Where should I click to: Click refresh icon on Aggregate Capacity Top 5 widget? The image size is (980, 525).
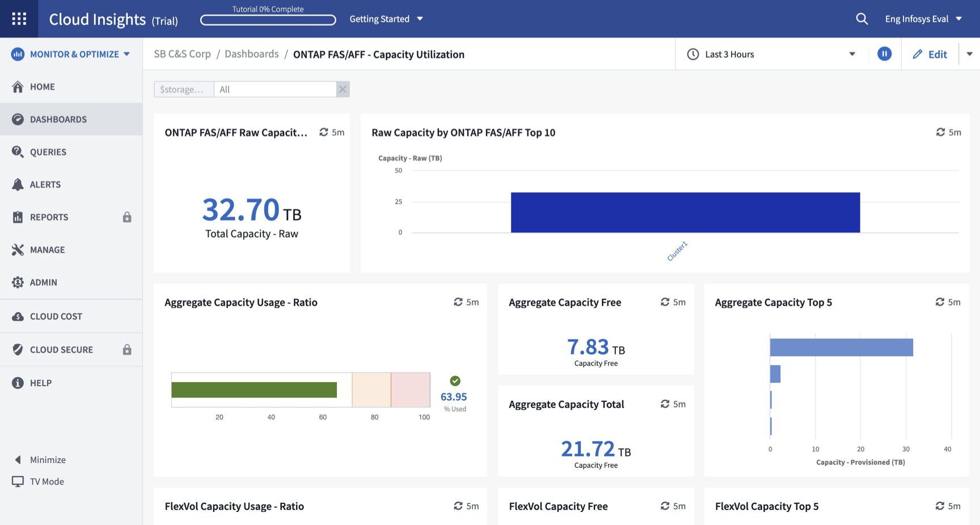[x=940, y=302]
